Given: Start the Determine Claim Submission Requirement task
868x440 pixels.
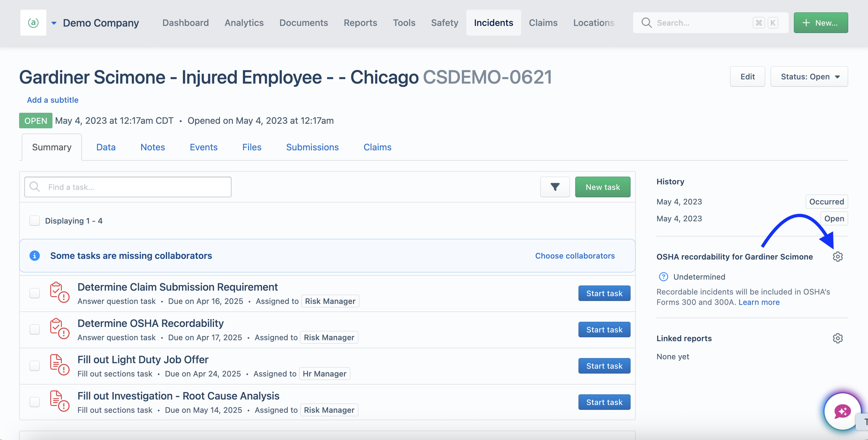Looking at the screenshot, I should (x=604, y=293).
